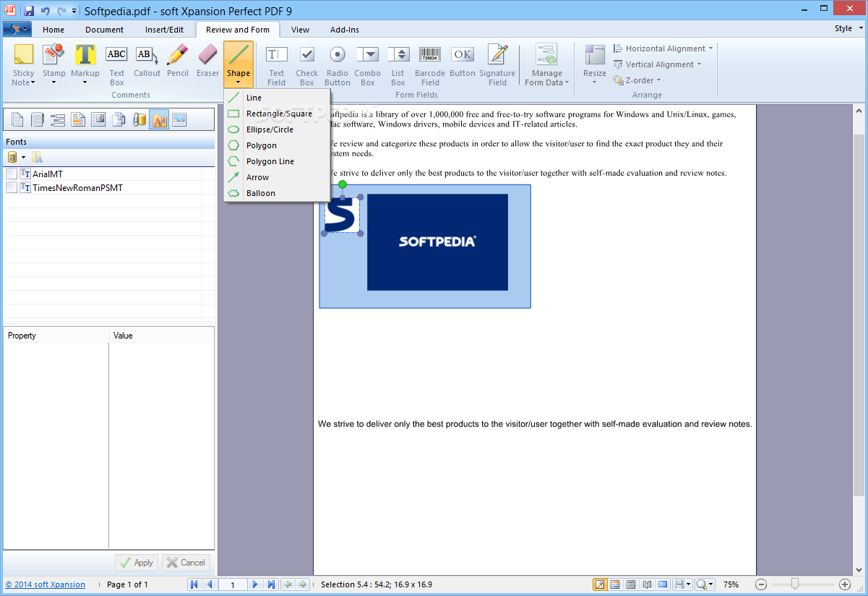Open the Fonts panel icon in sidebar
Image resolution: width=868 pixels, height=596 pixels.
point(159,119)
